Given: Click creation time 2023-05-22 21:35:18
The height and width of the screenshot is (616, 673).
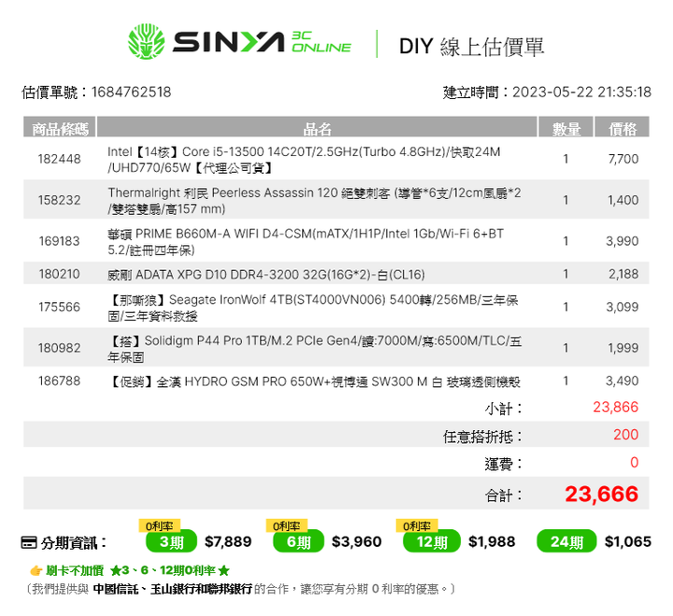Looking at the screenshot, I should point(581,92).
